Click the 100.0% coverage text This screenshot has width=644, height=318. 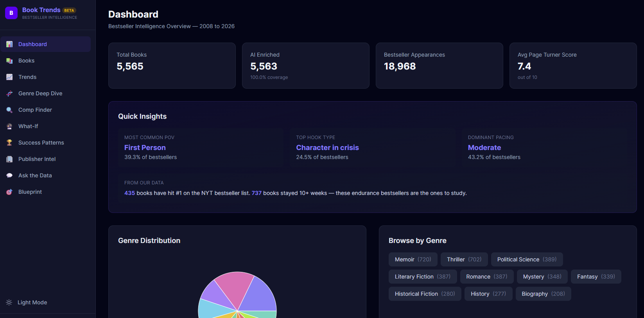pyautogui.click(x=269, y=77)
